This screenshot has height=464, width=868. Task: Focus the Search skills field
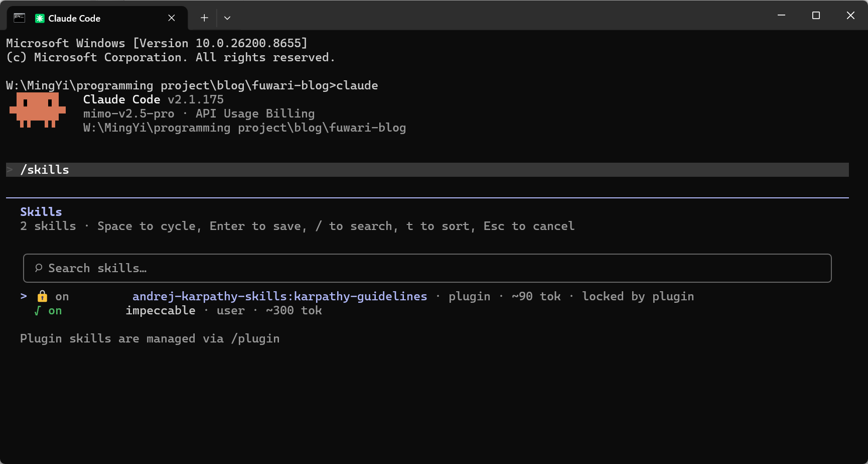pyautogui.click(x=427, y=268)
